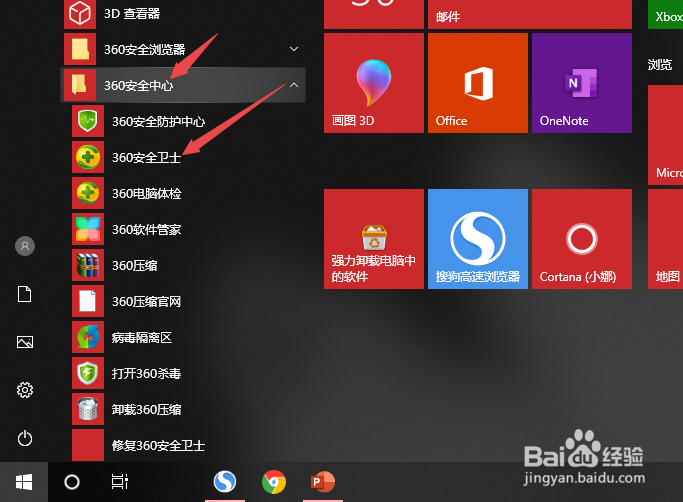The image size is (683, 502).
Task: Open the 邮件 tile
Action: coord(530,14)
